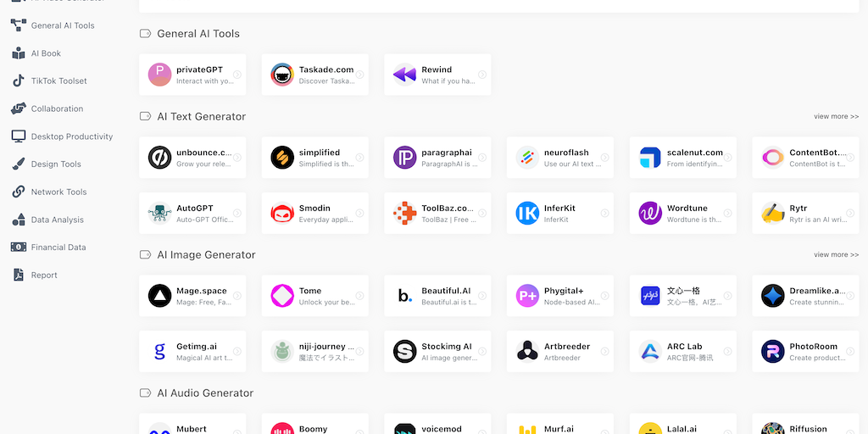868x434 pixels.
Task: Click the scalenut.com logo icon
Action: pos(650,158)
